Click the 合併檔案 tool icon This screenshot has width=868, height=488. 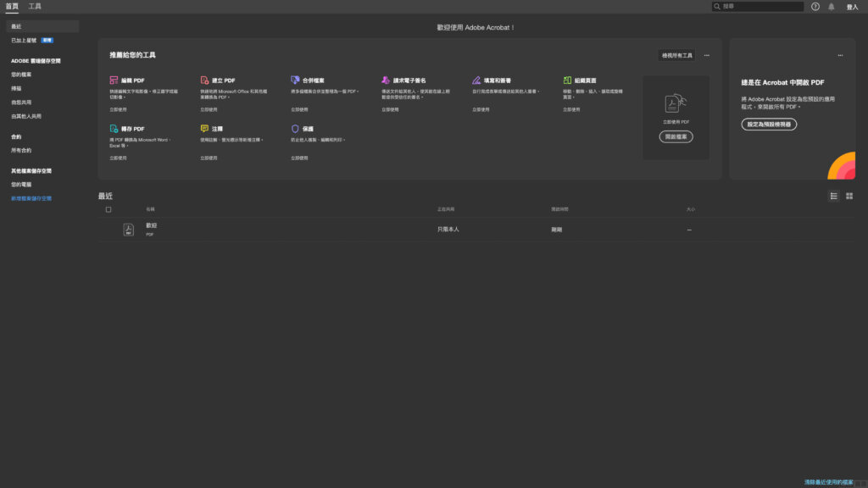pos(295,80)
